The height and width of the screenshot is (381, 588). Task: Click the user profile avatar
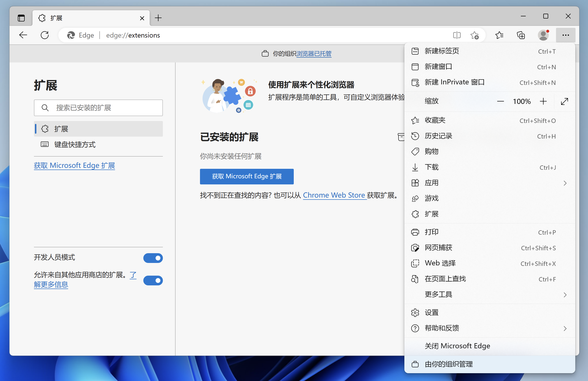pyautogui.click(x=543, y=35)
